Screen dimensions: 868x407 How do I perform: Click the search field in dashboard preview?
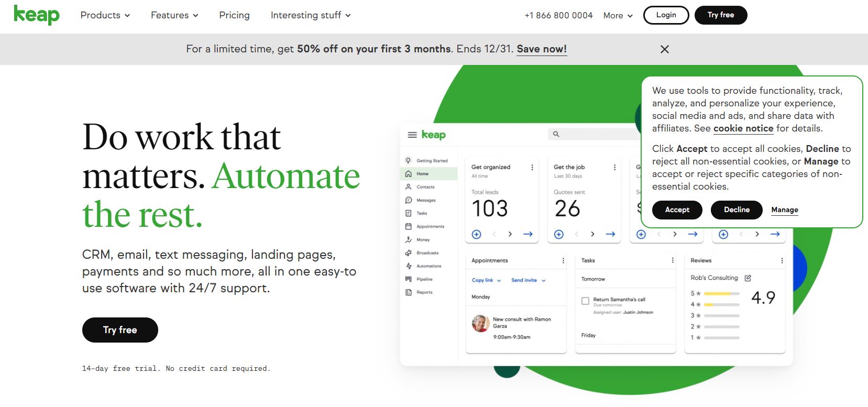(595, 134)
